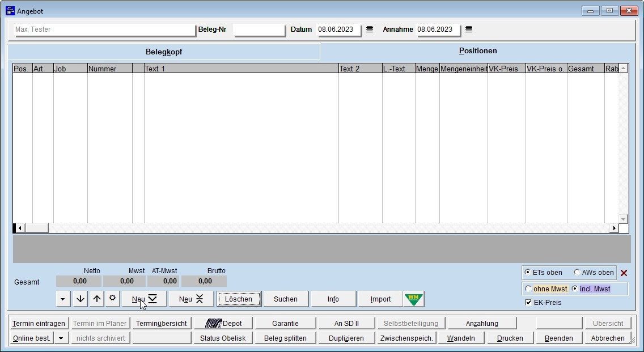Click horizontal scrollbar left arrow
Viewport: 644px width, 352px height.
click(20, 228)
